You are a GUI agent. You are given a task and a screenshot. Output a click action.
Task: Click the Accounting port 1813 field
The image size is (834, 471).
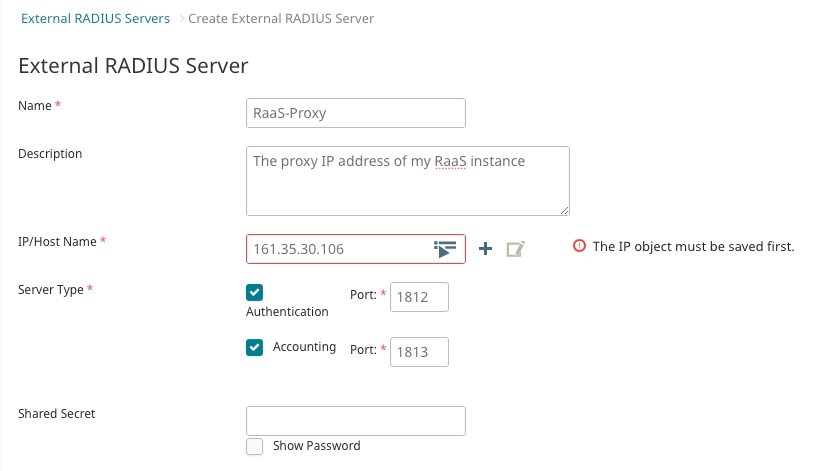[x=418, y=352]
